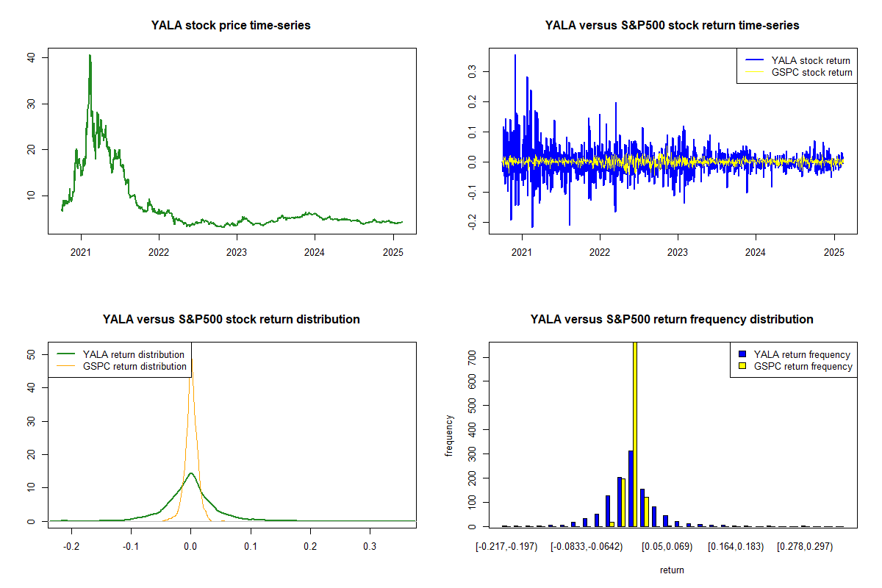Viewport: 882px width, 588px height.
Task: Click the YALA versus S&P500 return time-series title
Action: 672,26
